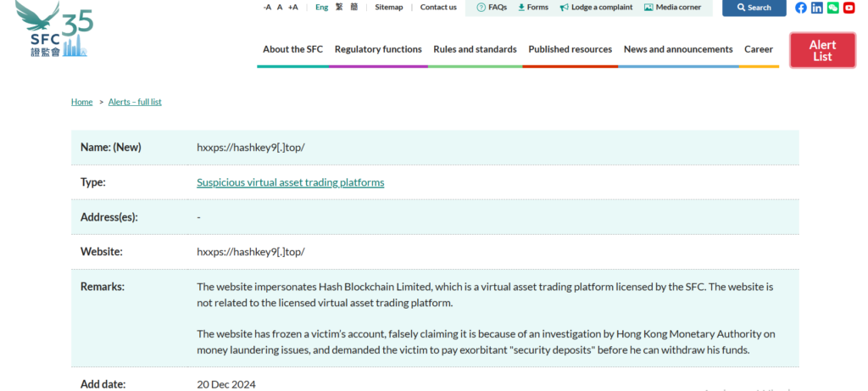
Task: Open the FAQs link
Action: [x=492, y=7]
